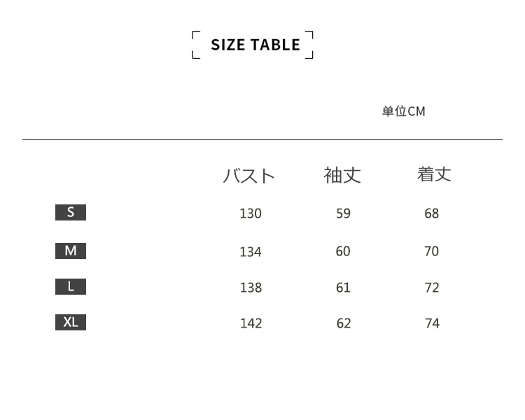This screenshot has width=525, height=420.
Task: Click the 単位CM unit label
Action: tap(403, 111)
